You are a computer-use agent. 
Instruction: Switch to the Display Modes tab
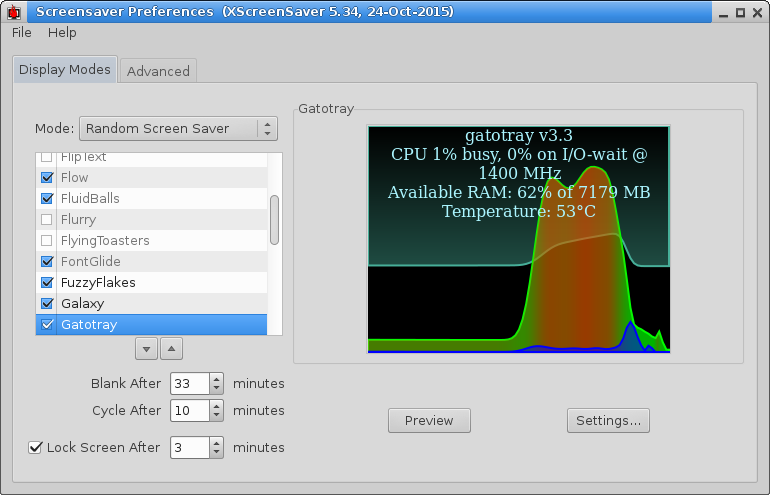pyautogui.click(x=65, y=69)
